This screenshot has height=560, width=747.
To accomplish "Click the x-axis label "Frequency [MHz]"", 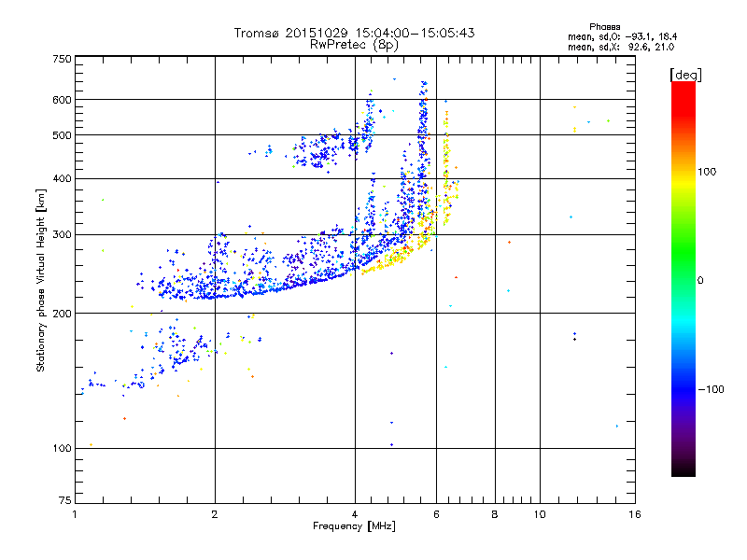I will pyautogui.click(x=354, y=526).
